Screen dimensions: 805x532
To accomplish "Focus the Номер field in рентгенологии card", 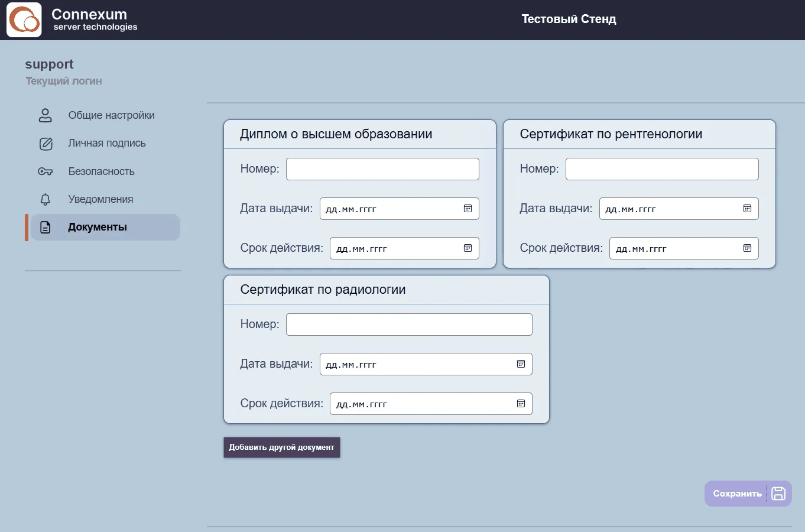I will coord(662,169).
